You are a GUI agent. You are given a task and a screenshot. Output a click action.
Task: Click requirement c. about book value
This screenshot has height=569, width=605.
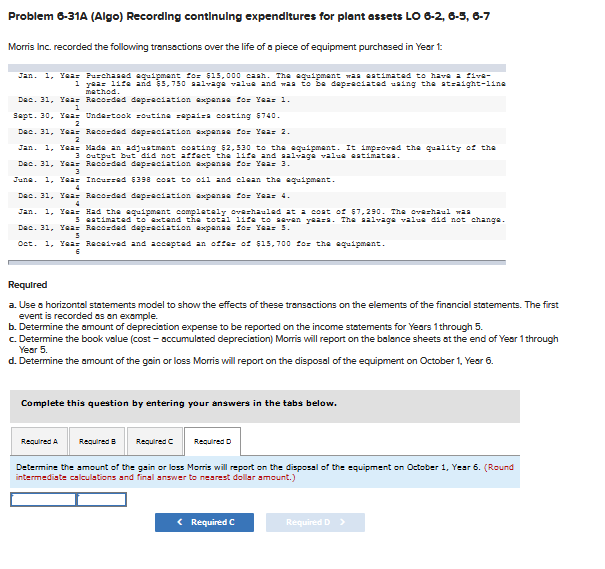point(284,344)
